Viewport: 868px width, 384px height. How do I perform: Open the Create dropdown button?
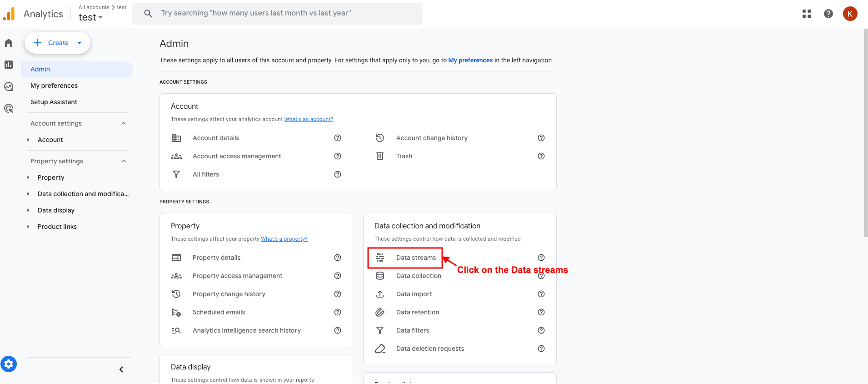[57, 43]
